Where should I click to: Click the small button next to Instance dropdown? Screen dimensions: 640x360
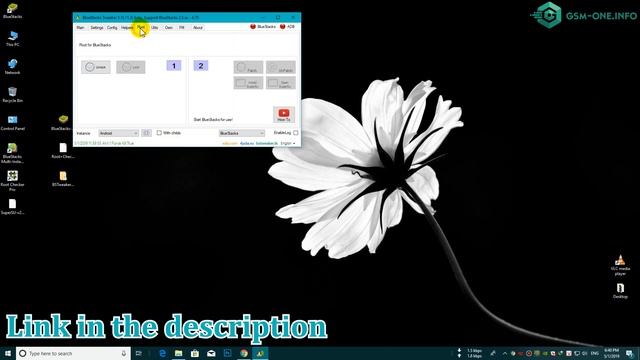click(146, 133)
